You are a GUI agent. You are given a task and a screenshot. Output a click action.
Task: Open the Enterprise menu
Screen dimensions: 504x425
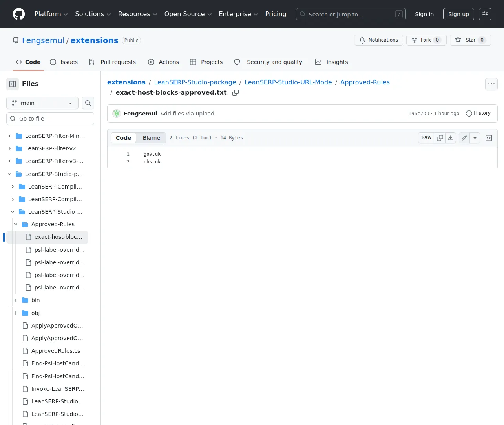[238, 14]
